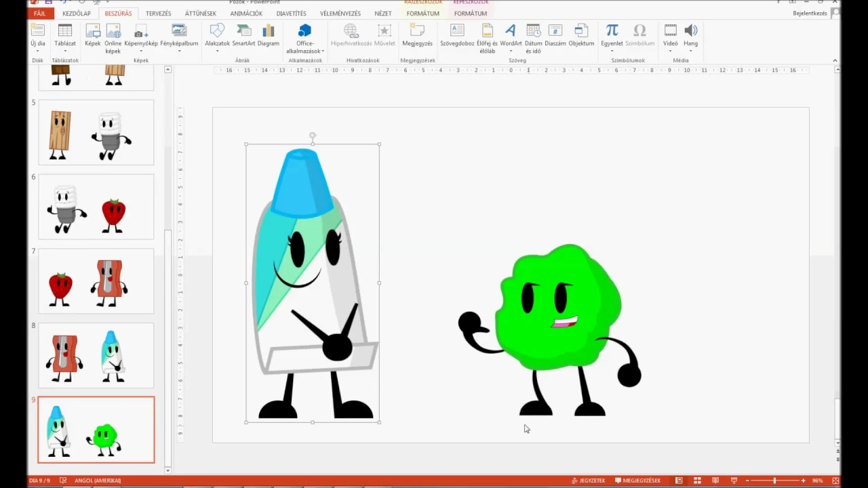Open the Tervezés tab

(x=159, y=14)
